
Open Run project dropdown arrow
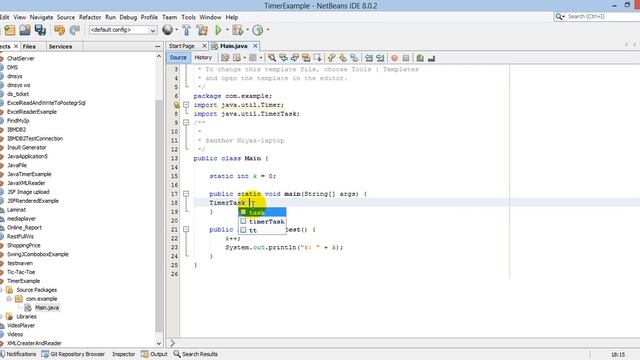pyautogui.click(x=227, y=30)
